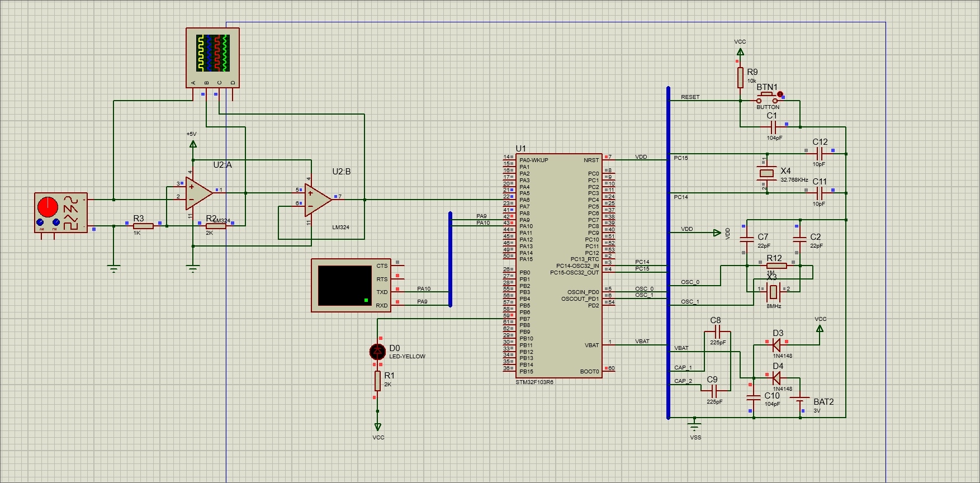
Task: Click the signal generator with red knob
Action: 61,212
